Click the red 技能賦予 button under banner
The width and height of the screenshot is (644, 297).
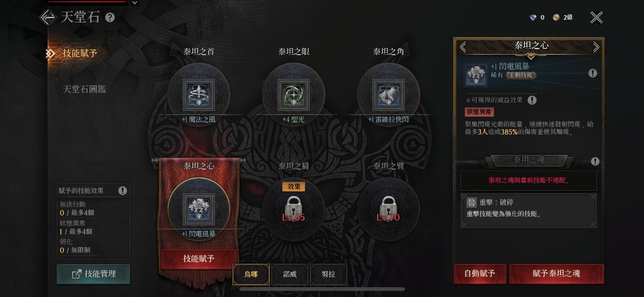(199, 258)
